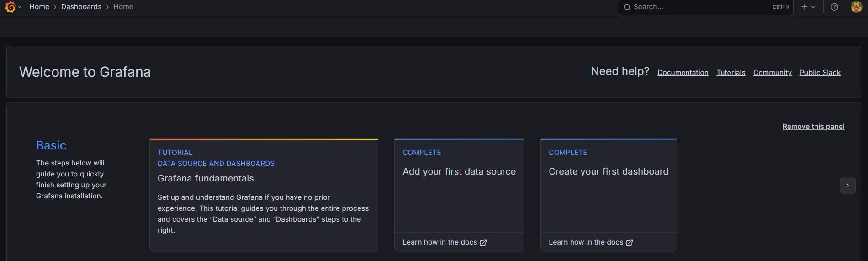Click the Grafana logo icon
Screen dimensions: 868x261
[10, 7]
